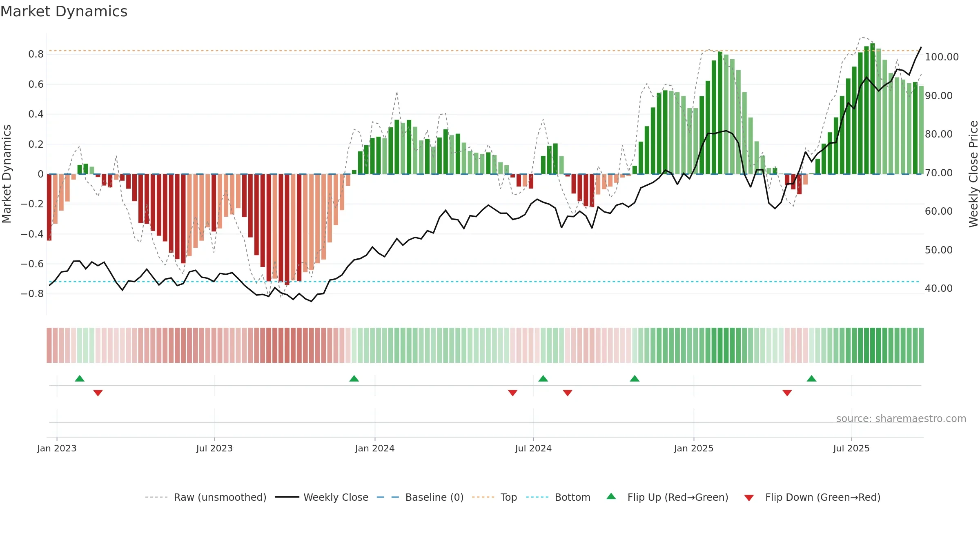Click the −0.6 Market Dynamics tick label
This screenshot has height=551, width=980.
click(32, 264)
